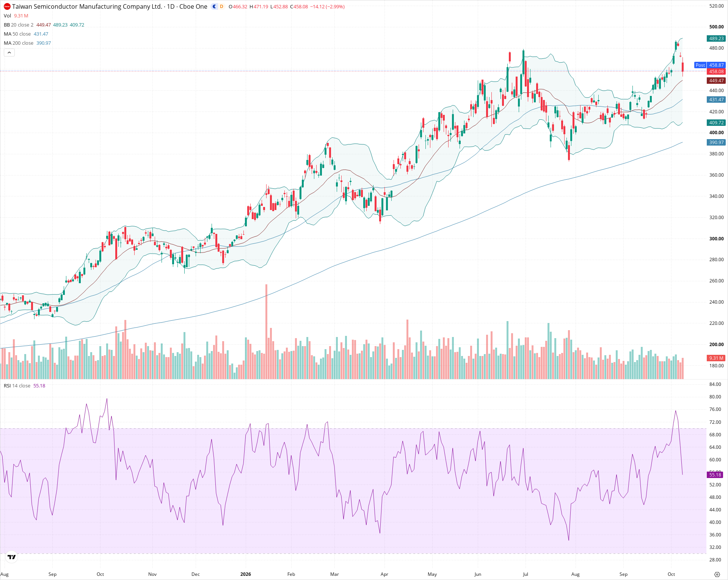The width and height of the screenshot is (728, 580).
Task: Click the Oct label at far right of time axis
Action: click(671, 574)
